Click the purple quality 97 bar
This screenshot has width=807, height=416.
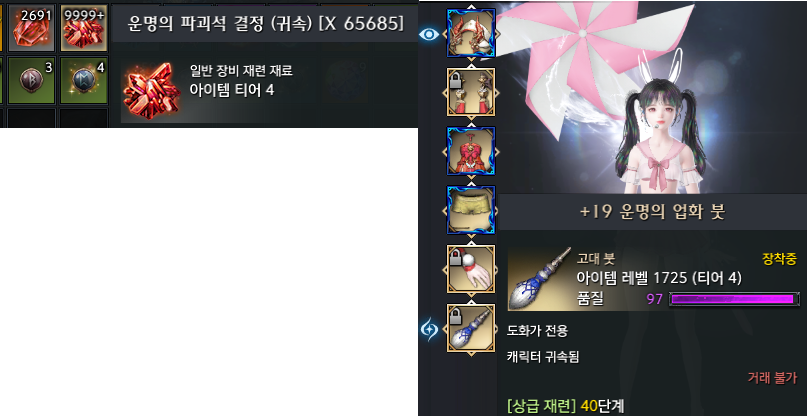point(734,299)
